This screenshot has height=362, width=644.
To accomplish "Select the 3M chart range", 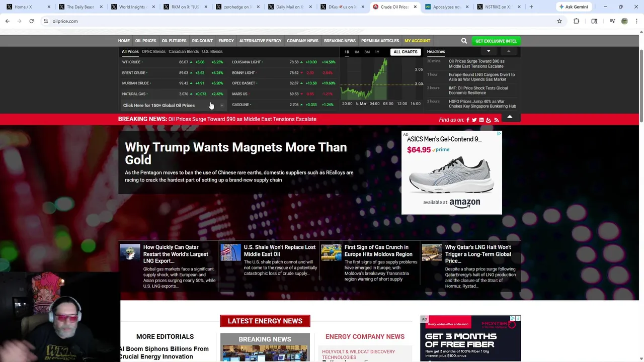I will pyautogui.click(x=367, y=52).
